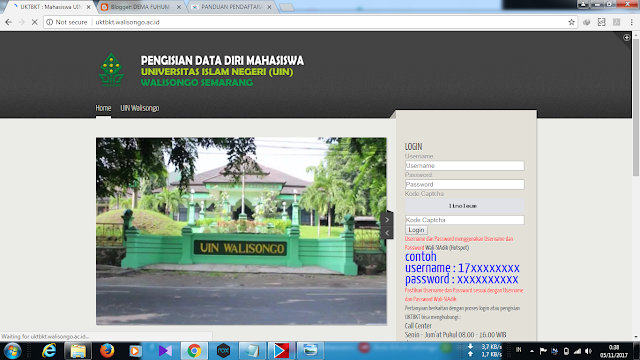Image resolution: width=640 pixels, height=360 pixels.
Task: Open Chrome's three-dot menu
Action: pyautogui.click(x=631, y=22)
